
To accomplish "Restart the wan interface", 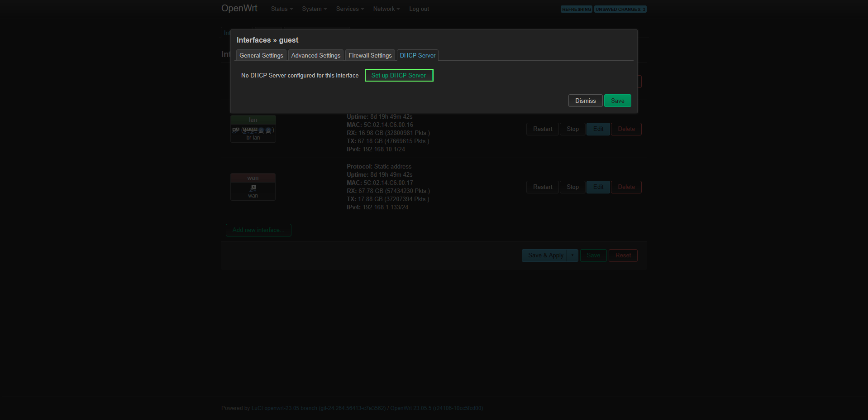I will (x=542, y=187).
